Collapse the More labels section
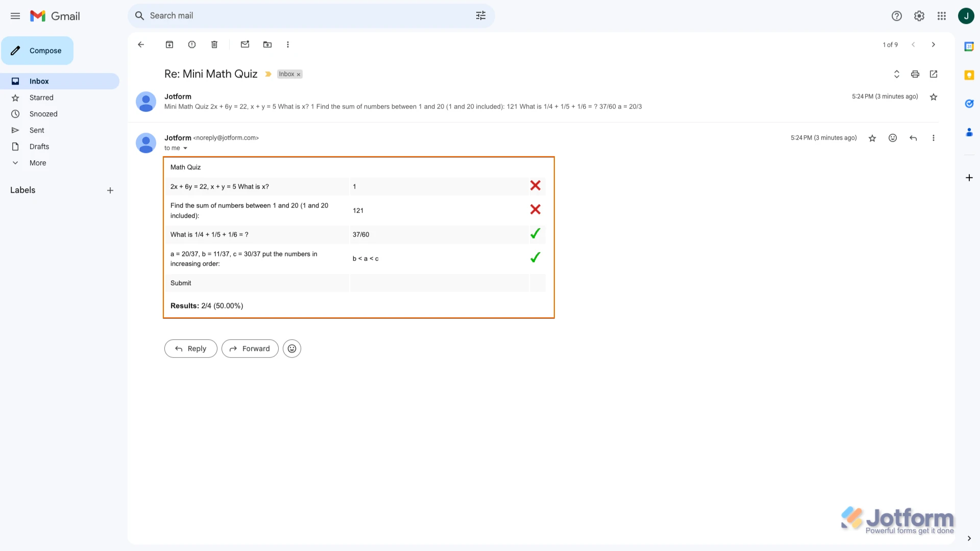Viewport: 980px width, 551px height. [15, 162]
